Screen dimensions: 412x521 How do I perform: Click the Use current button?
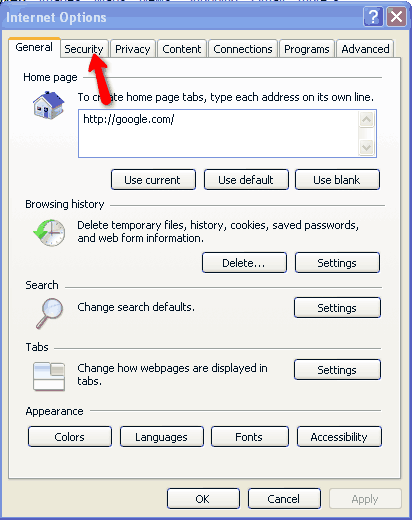click(x=153, y=180)
